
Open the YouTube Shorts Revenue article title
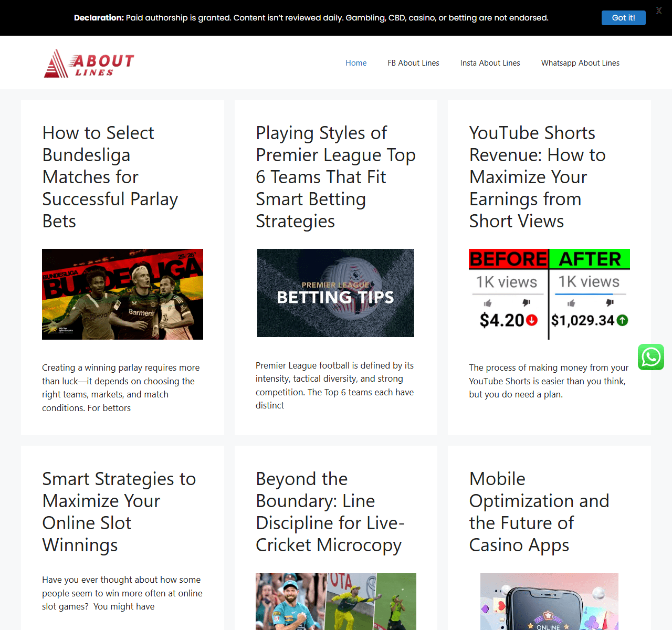[x=537, y=177]
